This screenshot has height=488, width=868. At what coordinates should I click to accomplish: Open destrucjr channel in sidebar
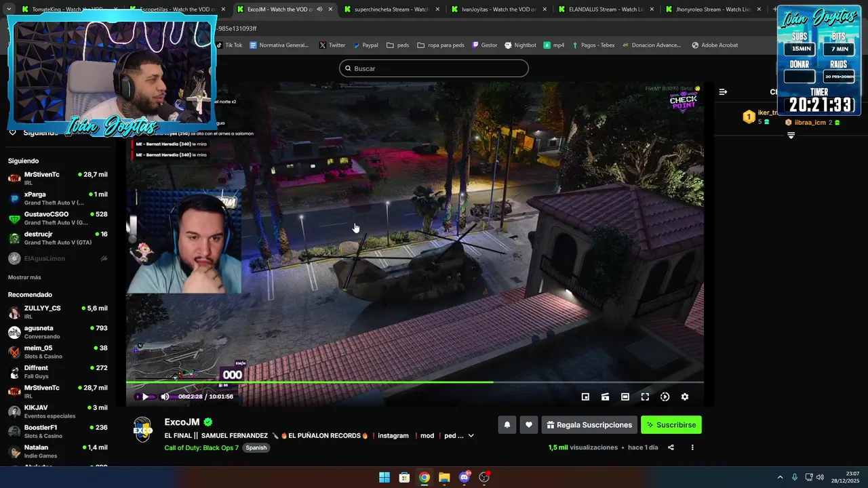point(58,238)
